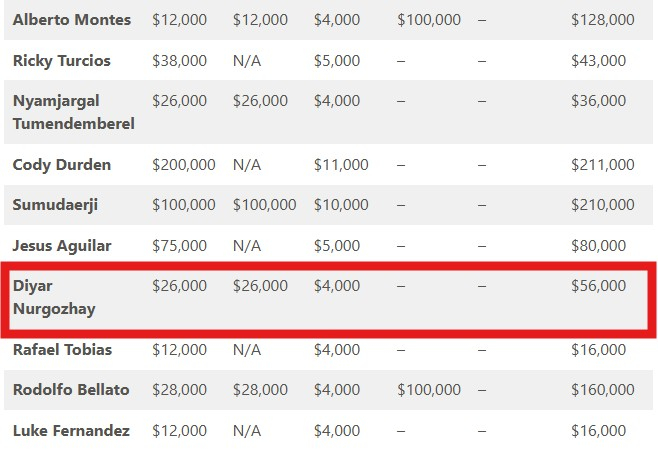Select the $160,000 total for Rodolfo Bellato
Screen dimensions: 658x450
pyautogui.click(x=602, y=390)
